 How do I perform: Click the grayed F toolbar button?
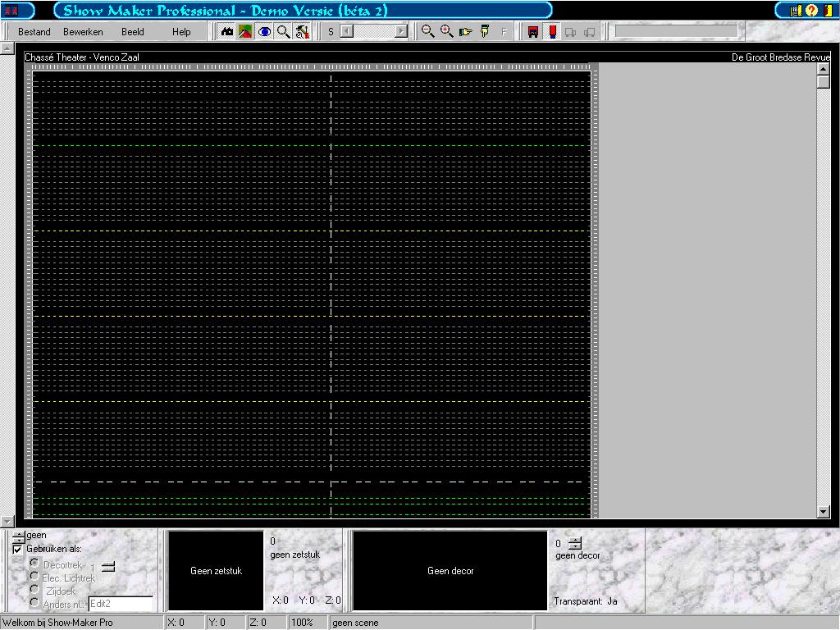pos(504,32)
